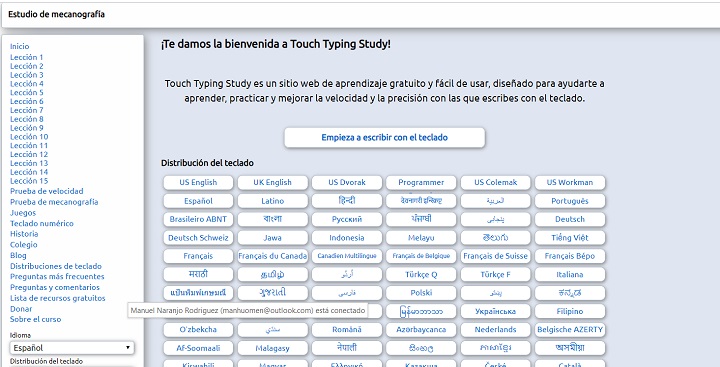Open Lección 12

pyautogui.click(x=29, y=154)
